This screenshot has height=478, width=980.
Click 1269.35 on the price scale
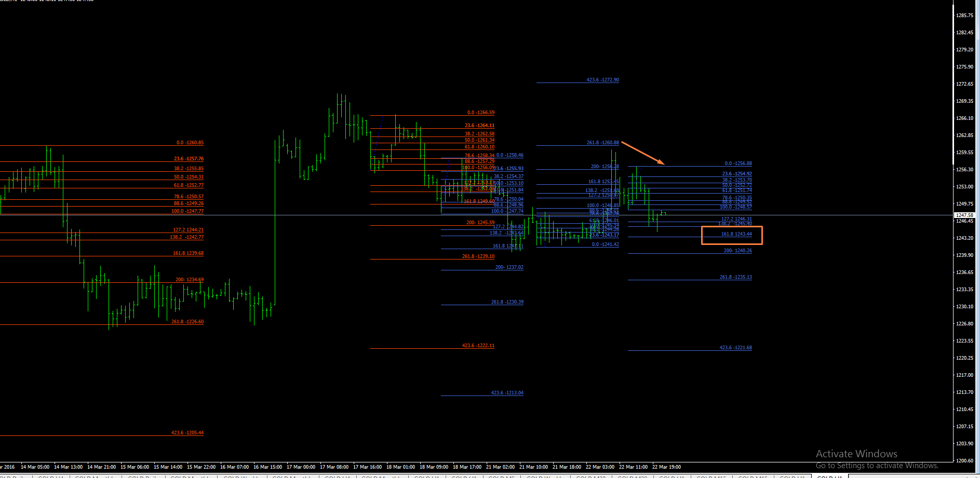pos(965,101)
